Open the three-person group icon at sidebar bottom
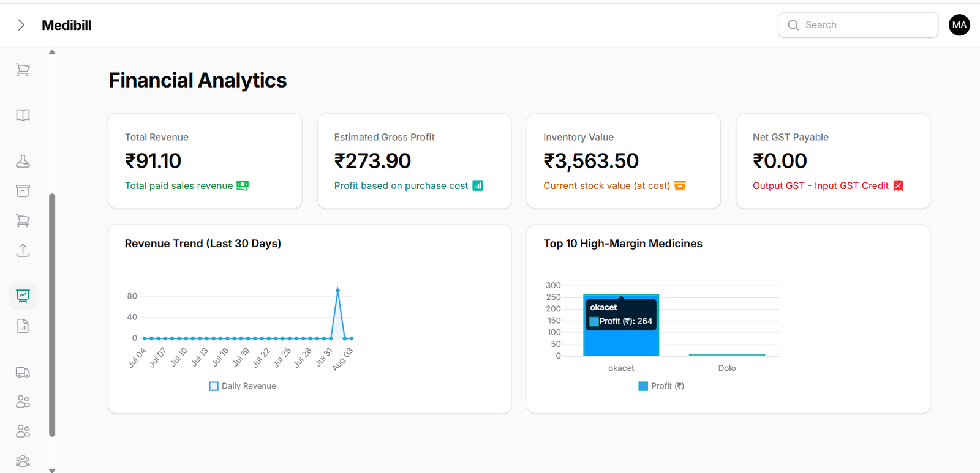The width and height of the screenshot is (980, 473). [23, 460]
